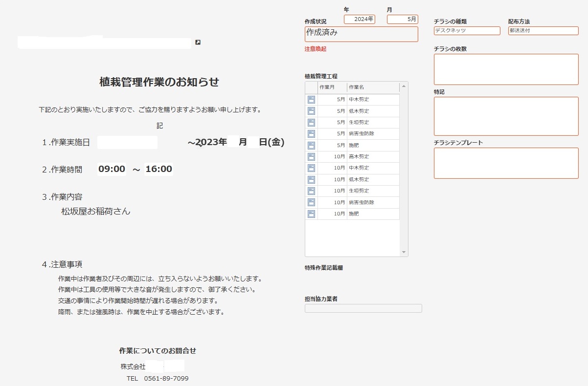Open the record icon for 5月 低木剪定
This screenshot has width=588, height=386.
311,111
